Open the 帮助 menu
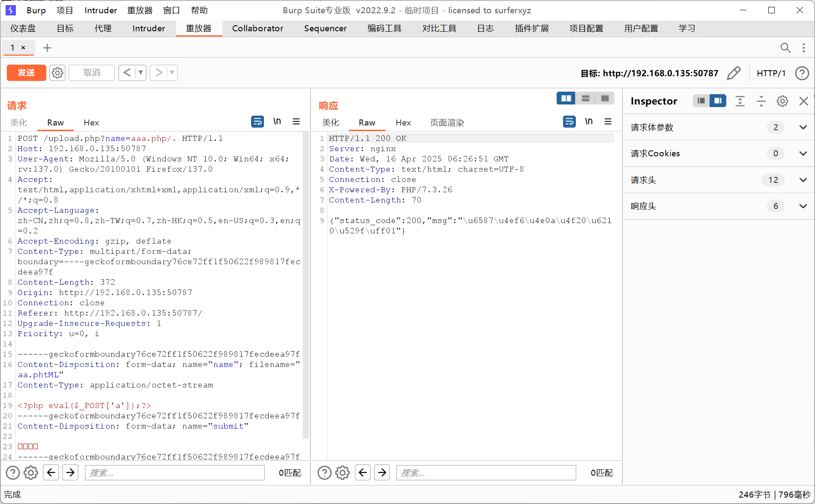The height and width of the screenshot is (504, 815). click(x=199, y=10)
